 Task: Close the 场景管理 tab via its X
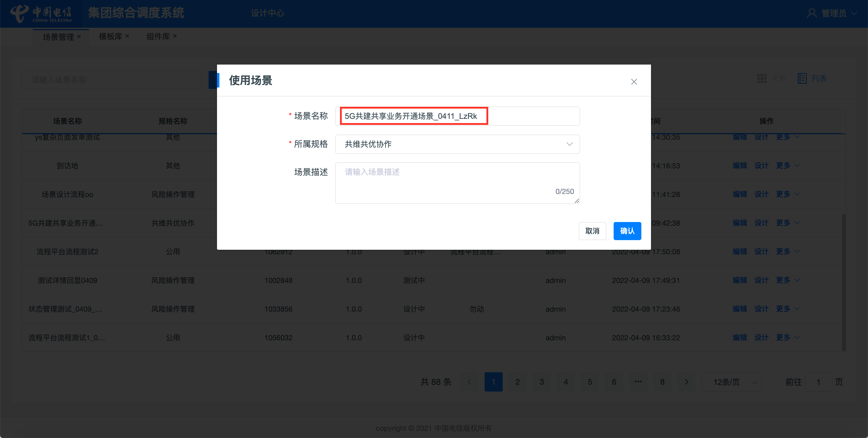pyautogui.click(x=79, y=36)
